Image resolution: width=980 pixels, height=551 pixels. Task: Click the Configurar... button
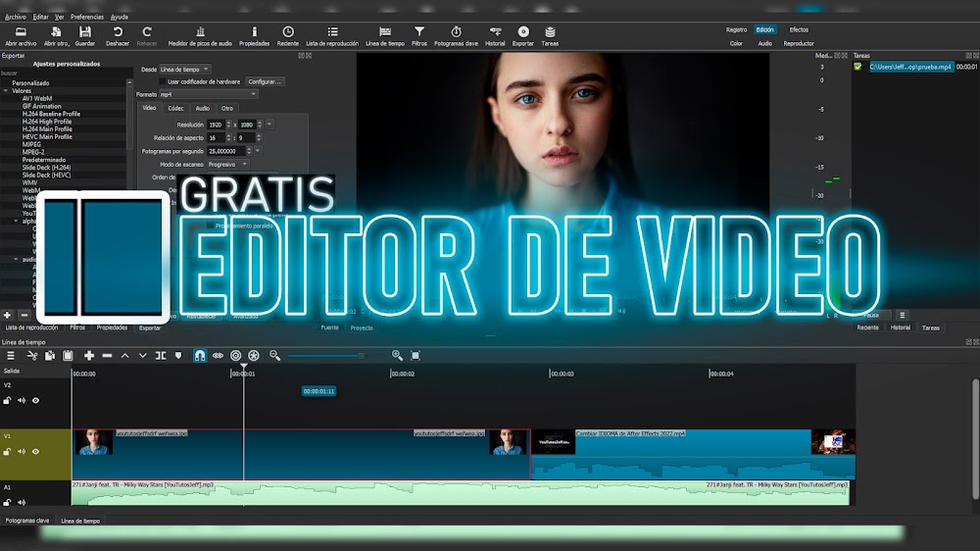[265, 82]
